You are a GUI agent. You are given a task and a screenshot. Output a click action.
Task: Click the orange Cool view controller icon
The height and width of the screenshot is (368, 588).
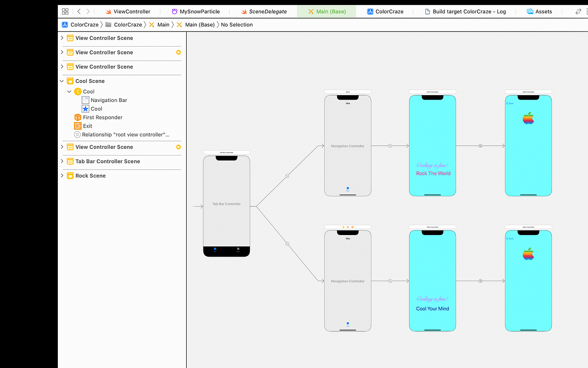[x=77, y=91]
